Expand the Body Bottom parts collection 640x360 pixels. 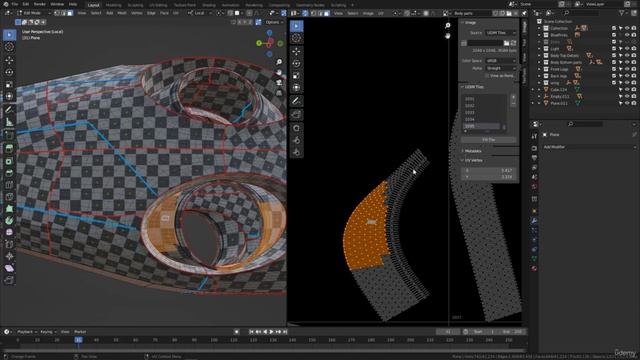click(539, 62)
